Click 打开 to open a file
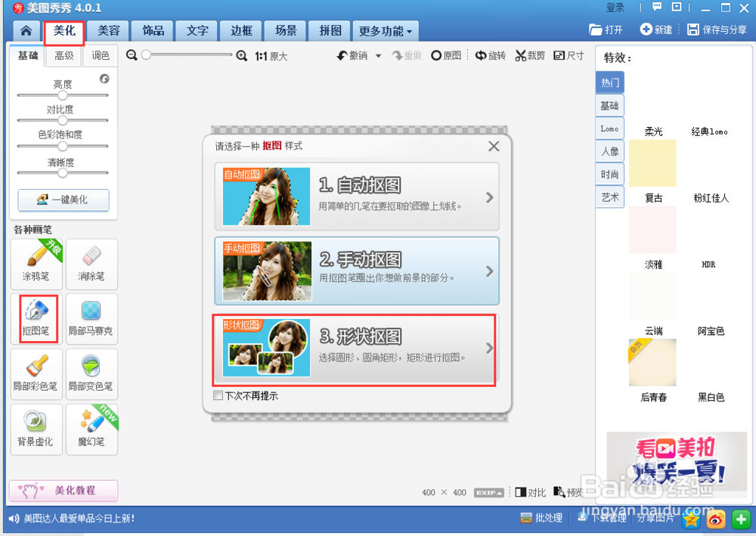 pos(606,29)
